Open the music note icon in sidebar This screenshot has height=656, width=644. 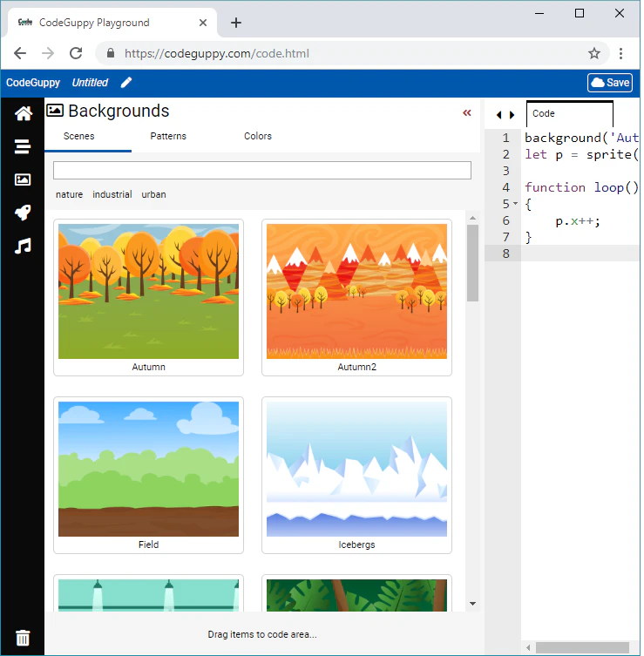point(23,246)
